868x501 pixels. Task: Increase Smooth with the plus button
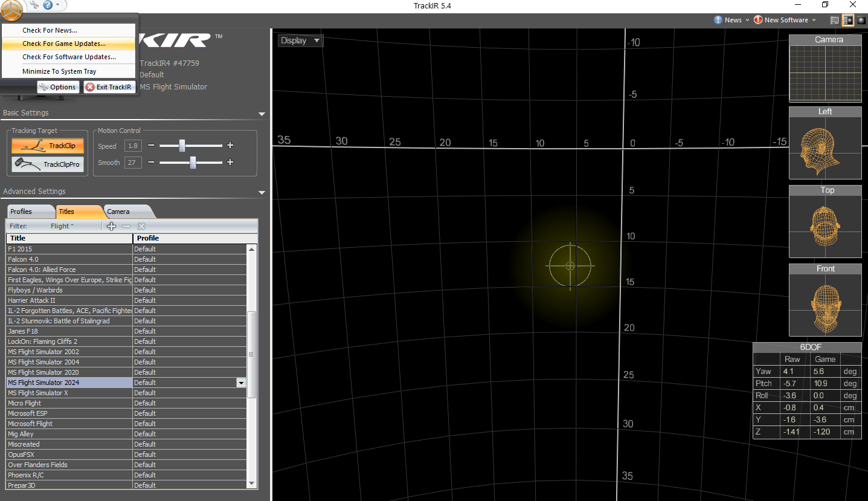tap(230, 163)
